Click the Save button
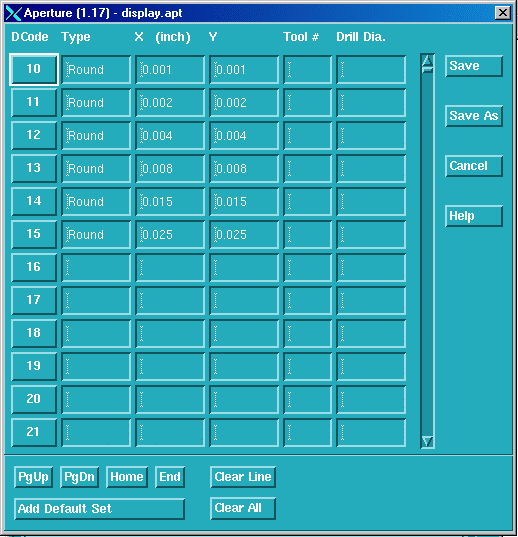Image resolution: width=518 pixels, height=537 pixels. tap(474, 66)
